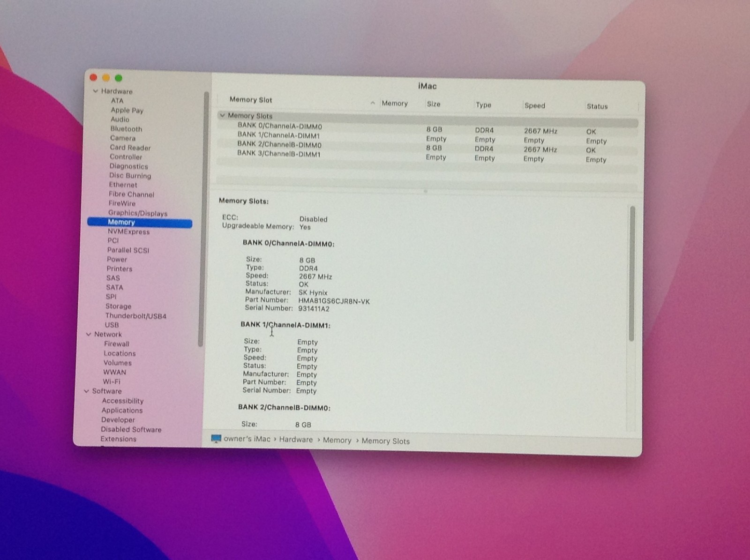Open Extensions under Software

118,439
